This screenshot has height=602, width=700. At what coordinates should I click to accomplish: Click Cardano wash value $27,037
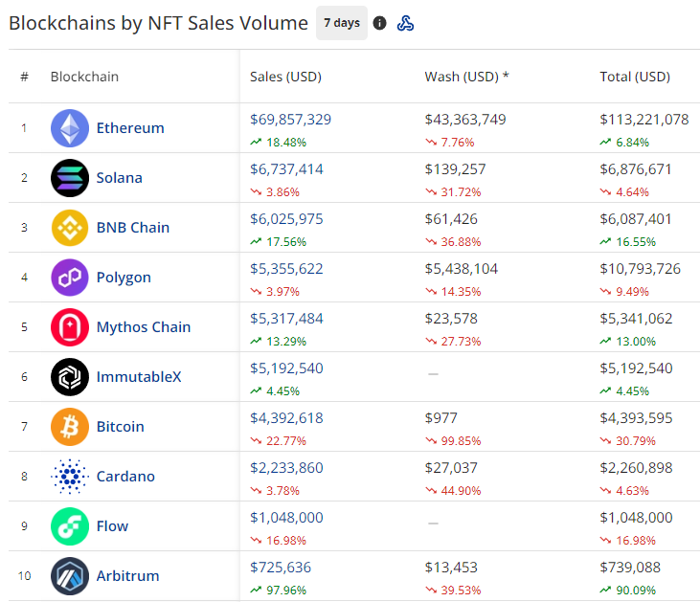451,468
